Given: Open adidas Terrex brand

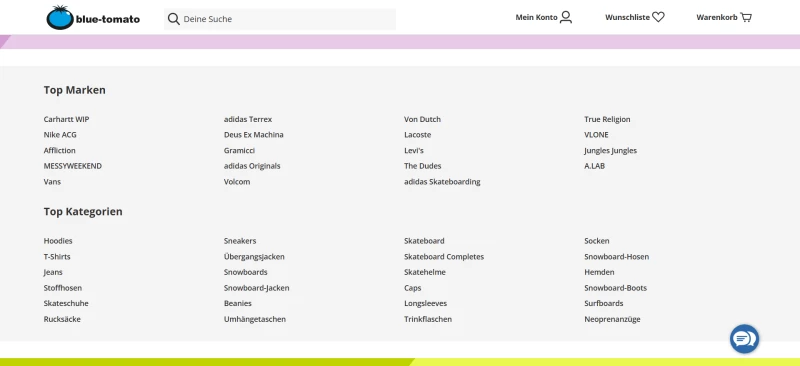Looking at the screenshot, I should click(248, 119).
